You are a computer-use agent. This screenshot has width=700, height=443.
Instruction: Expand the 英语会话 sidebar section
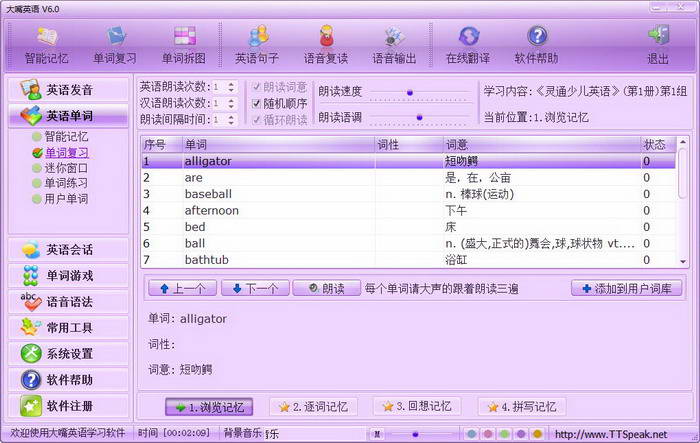pyautogui.click(x=70, y=249)
